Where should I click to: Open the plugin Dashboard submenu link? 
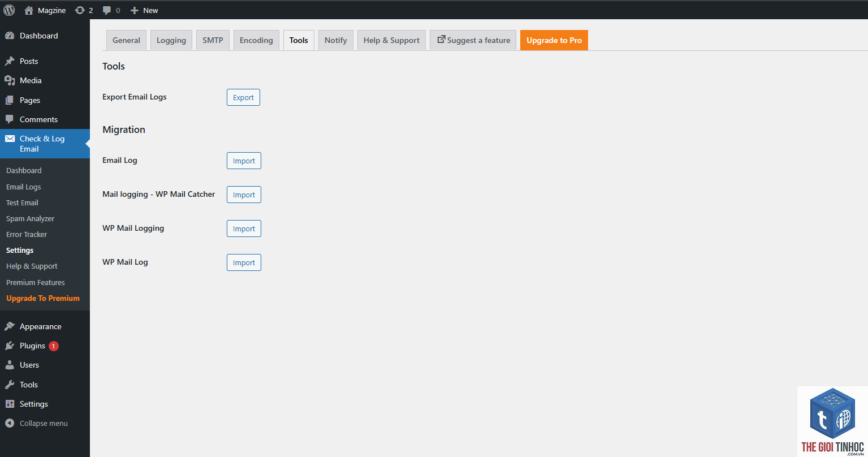[x=24, y=170]
